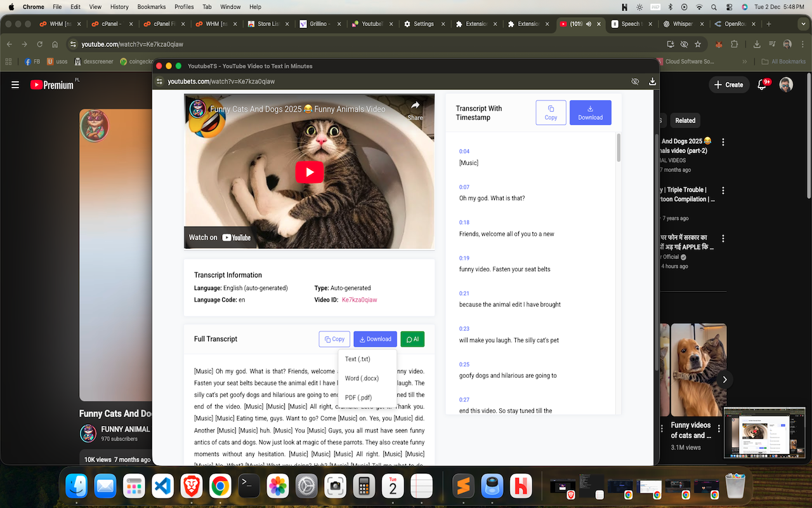The image size is (812, 508).
Task: Select Word (.docx) from the download dropdown
Action: (361, 378)
